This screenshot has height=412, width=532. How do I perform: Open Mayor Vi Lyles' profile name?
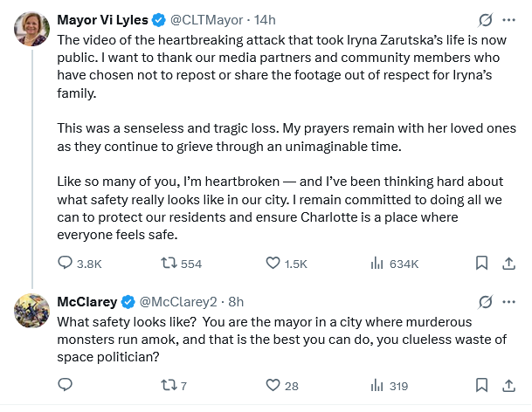coord(101,19)
